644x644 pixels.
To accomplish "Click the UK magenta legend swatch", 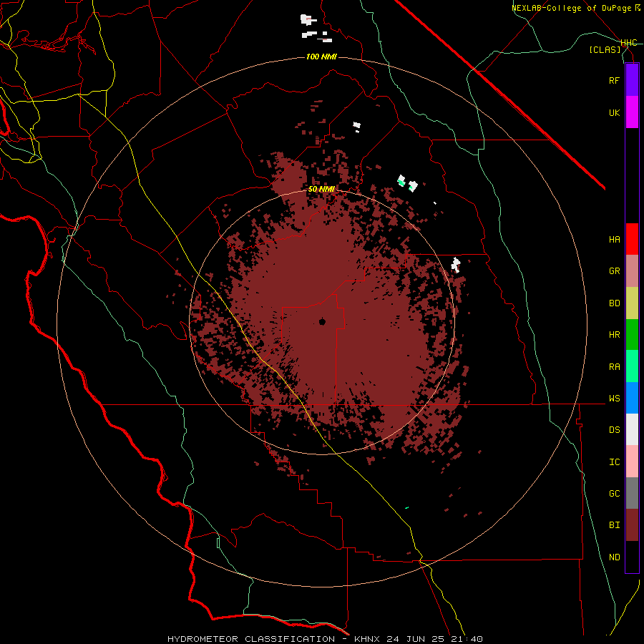I will 632,112.
